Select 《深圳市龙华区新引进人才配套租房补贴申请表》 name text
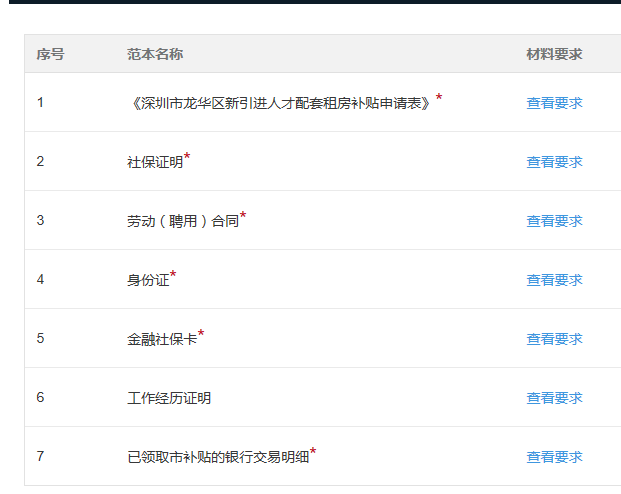The width and height of the screenshot is (621, 494). coord(280,103)
